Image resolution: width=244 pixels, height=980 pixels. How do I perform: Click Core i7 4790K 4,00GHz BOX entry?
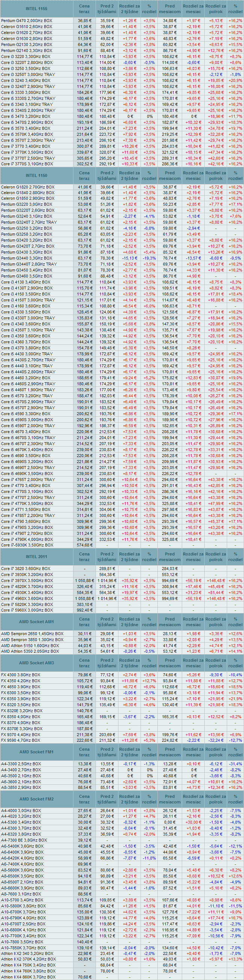pos(27,539)
